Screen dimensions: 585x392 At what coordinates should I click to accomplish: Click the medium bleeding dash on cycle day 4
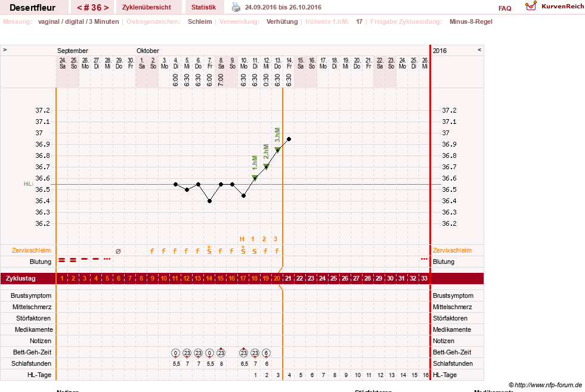(96, 259)
